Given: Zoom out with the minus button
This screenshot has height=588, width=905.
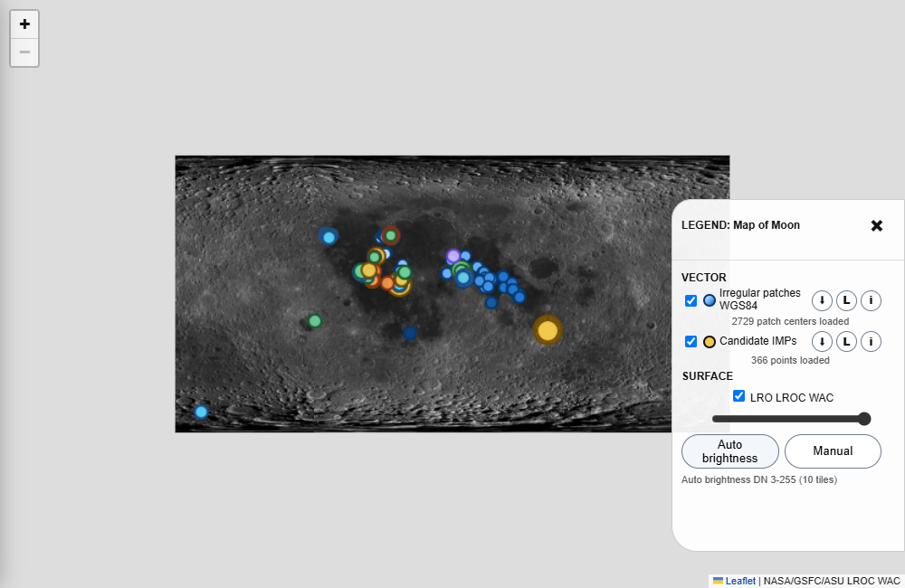Looking at the screenshot, I should [24, 52].
